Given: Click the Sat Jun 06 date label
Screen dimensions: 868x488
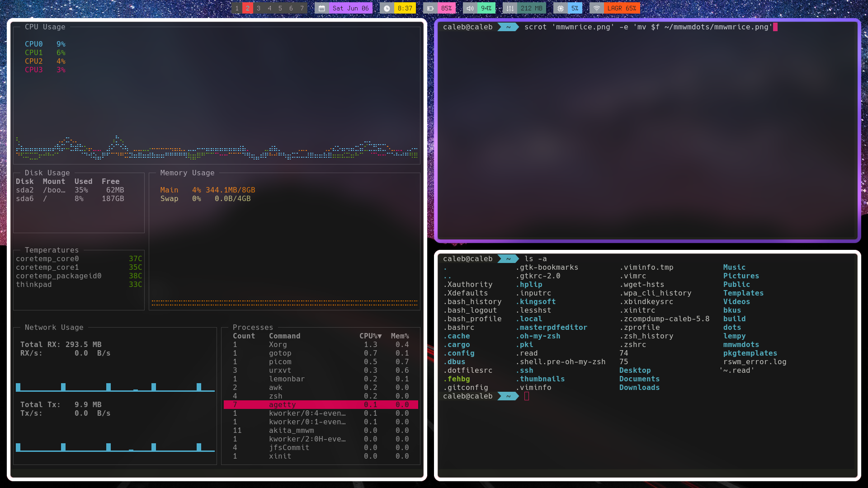Looking at the screenshot, I should click(350, 8).
